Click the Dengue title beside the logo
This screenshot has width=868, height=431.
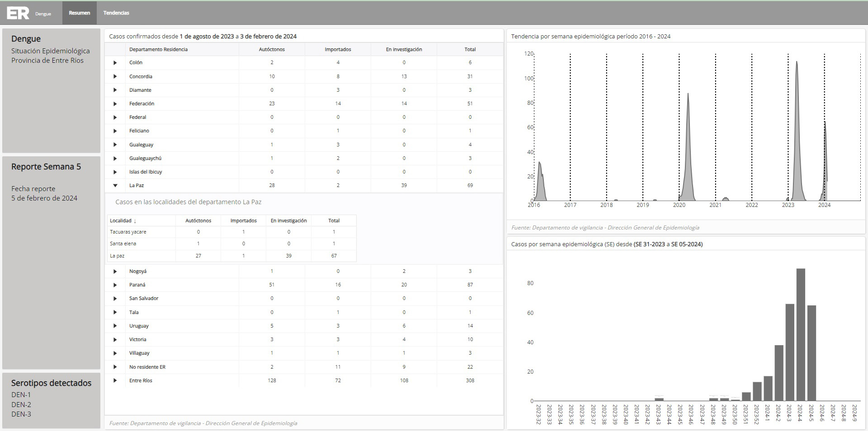click(43, 14)
